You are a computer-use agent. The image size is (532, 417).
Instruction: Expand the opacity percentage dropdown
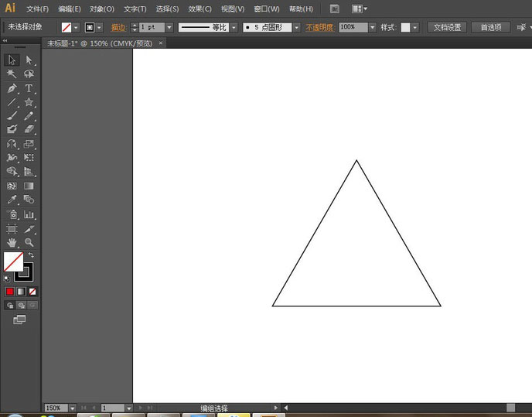point(373,27)
